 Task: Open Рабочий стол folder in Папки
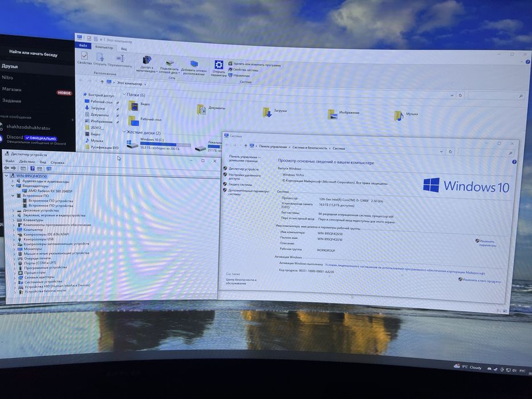point(133,121)
